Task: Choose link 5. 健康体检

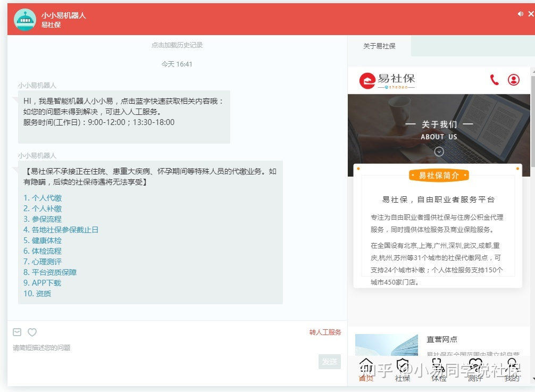Action: pos(43,240)
